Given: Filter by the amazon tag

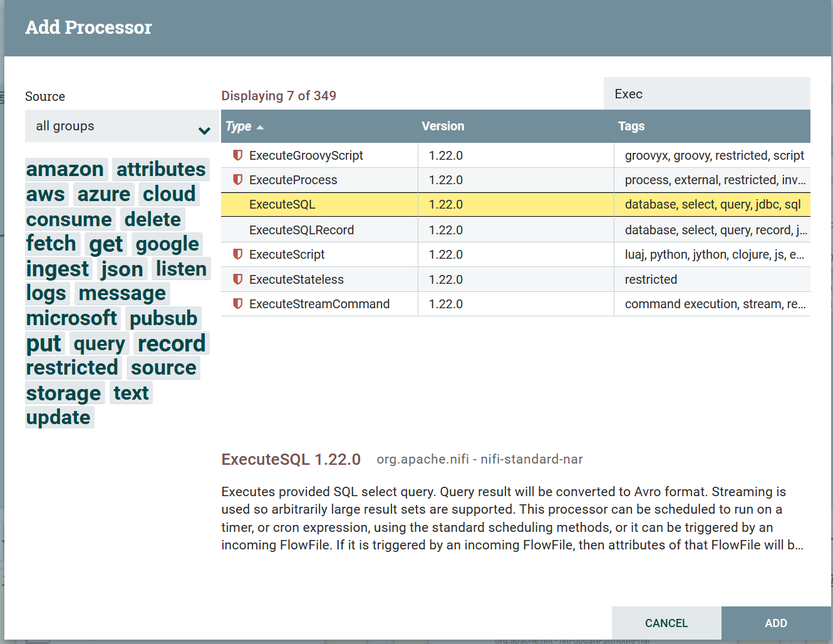Looking at the screenshot, I should tap(65, 169).
